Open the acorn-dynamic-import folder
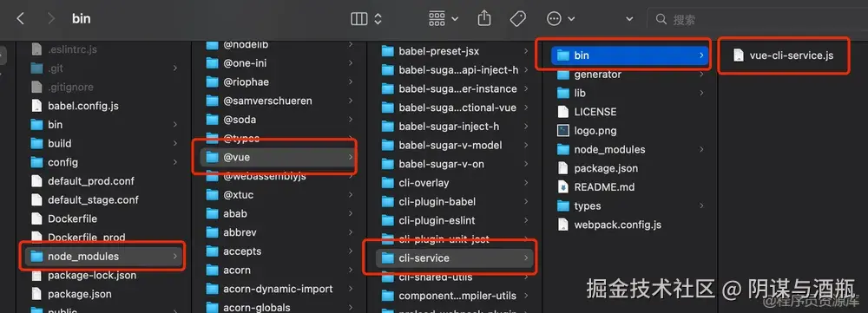This screenshot has width=868, height=313. coord(279,289)
